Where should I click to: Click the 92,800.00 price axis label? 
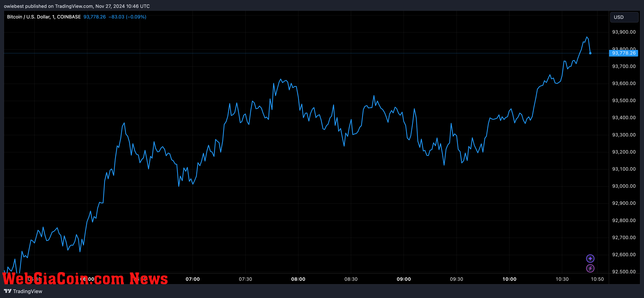pyautogui.click(x=624, y=220)
